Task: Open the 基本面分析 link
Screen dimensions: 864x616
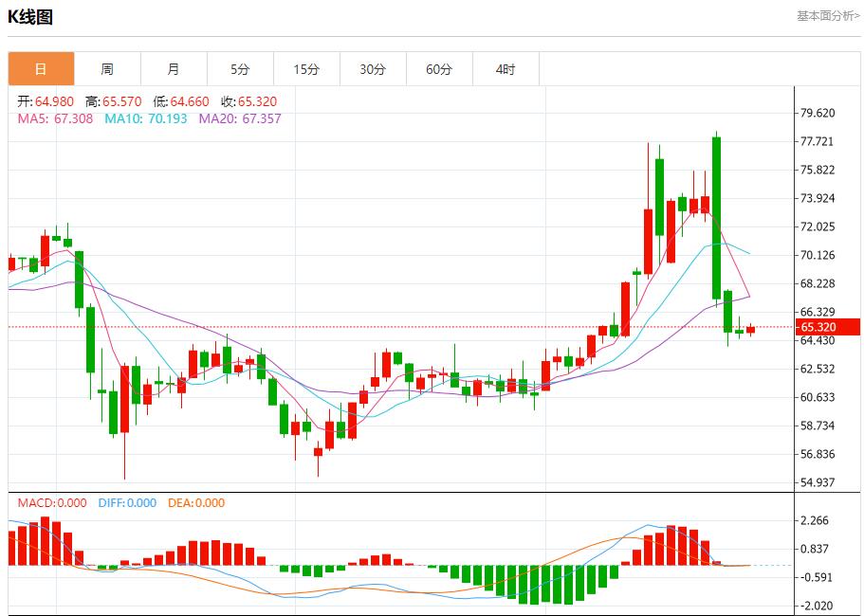Action: 827,16
